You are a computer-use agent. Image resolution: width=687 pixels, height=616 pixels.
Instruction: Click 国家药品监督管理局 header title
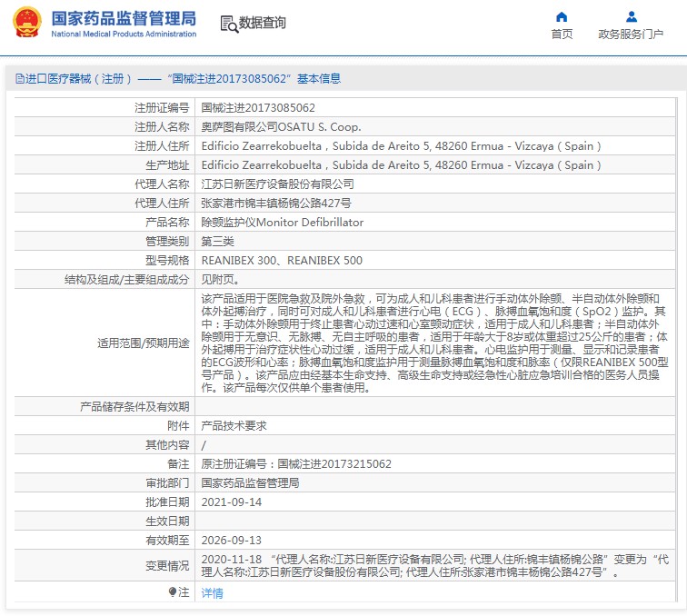click(123, 18)
